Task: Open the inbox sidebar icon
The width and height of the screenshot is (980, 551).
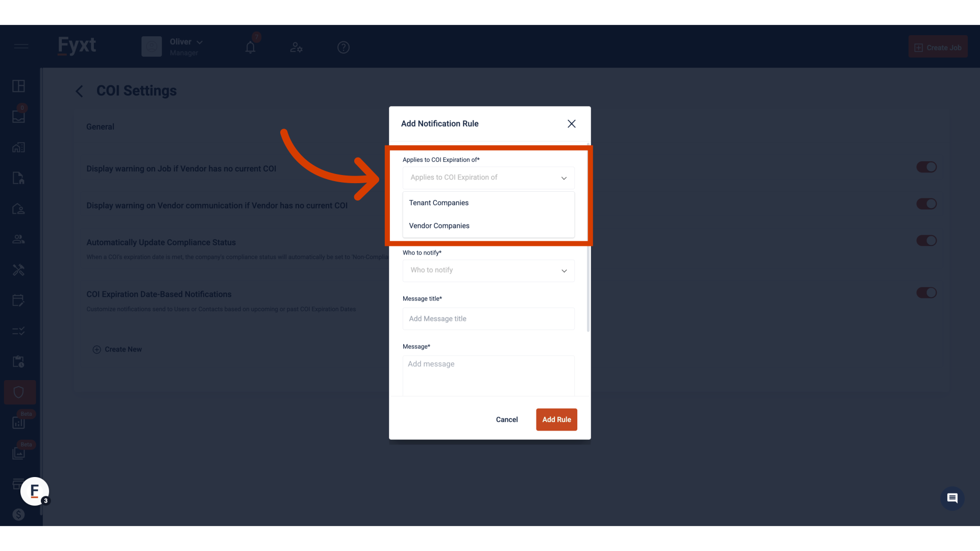Action: [19, 117]
